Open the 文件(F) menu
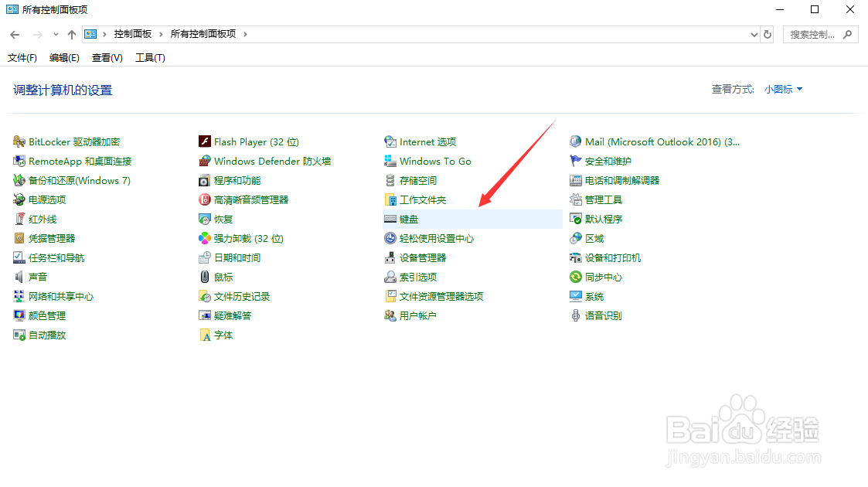The width and height of the screenshot is (868, 487). 22,57
